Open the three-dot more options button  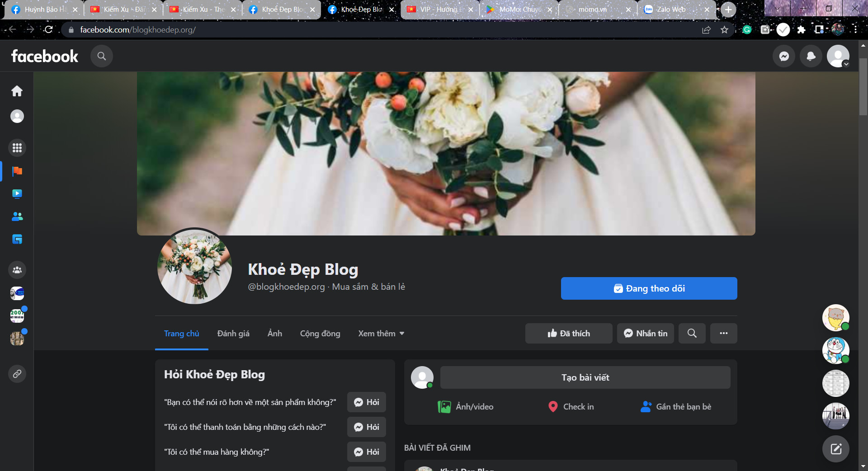coord(723,333)
